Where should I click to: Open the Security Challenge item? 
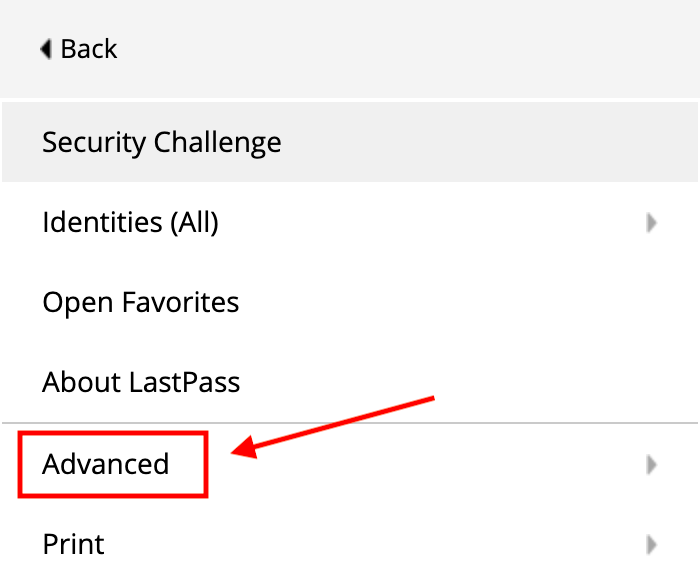point(161,142)
